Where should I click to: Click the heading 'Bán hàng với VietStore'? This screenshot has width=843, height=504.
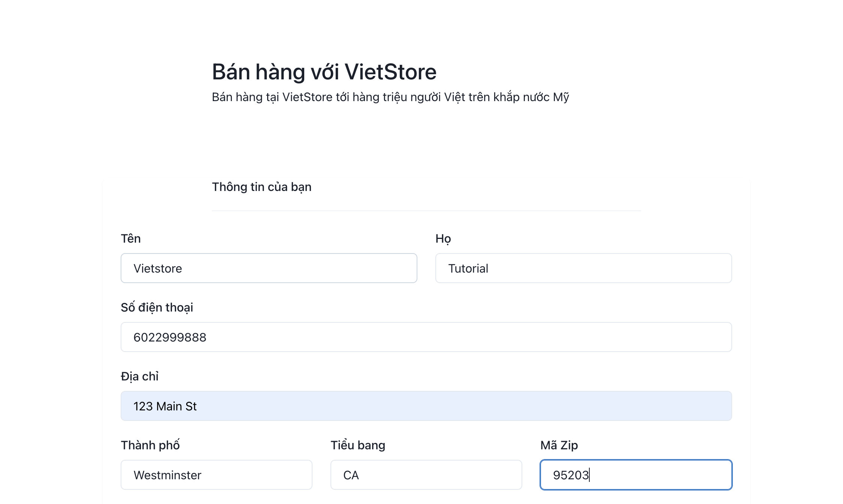pyautogui.click(x=324, y=72)
